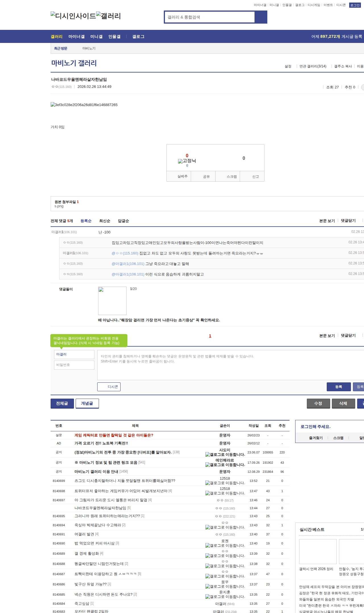Select the 개념글 tab
Viewport: 364px width, 613px height.
87,403
